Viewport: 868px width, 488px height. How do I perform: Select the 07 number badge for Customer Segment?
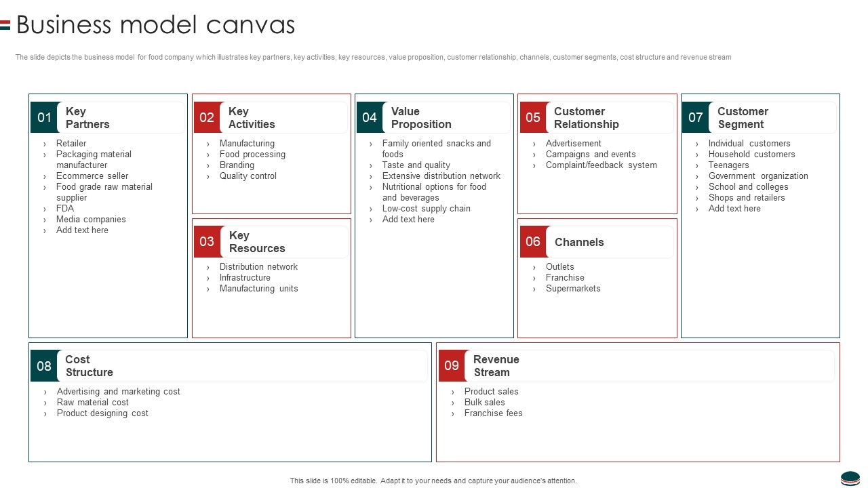(696, 117)
